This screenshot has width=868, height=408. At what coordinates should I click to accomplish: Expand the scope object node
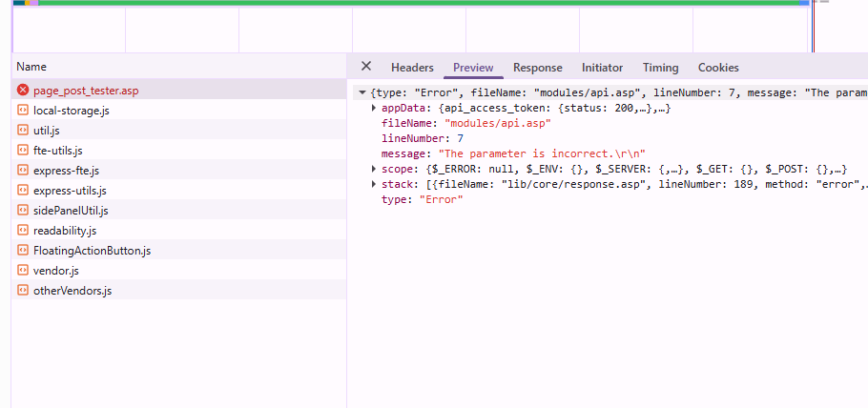(374, 169)
